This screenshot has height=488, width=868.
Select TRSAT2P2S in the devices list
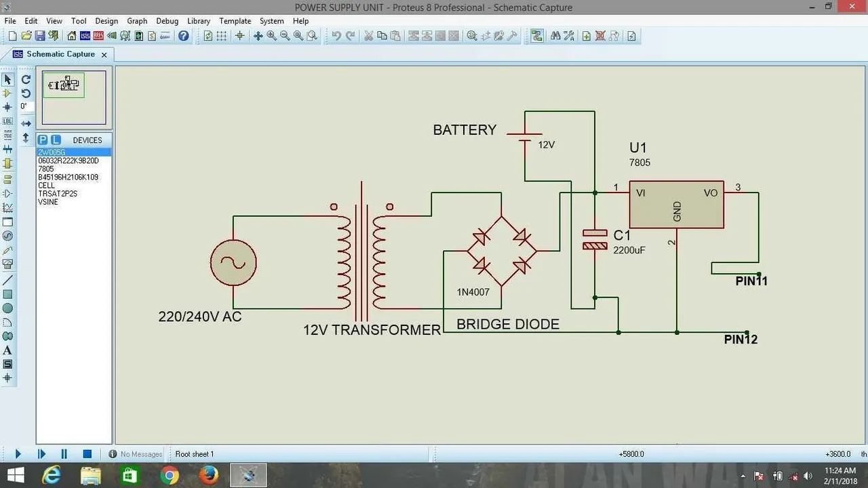(73, 193)
